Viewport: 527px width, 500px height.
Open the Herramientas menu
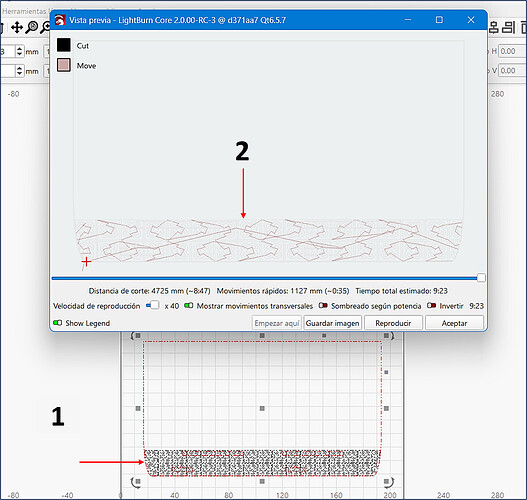(x=24, y=11)
